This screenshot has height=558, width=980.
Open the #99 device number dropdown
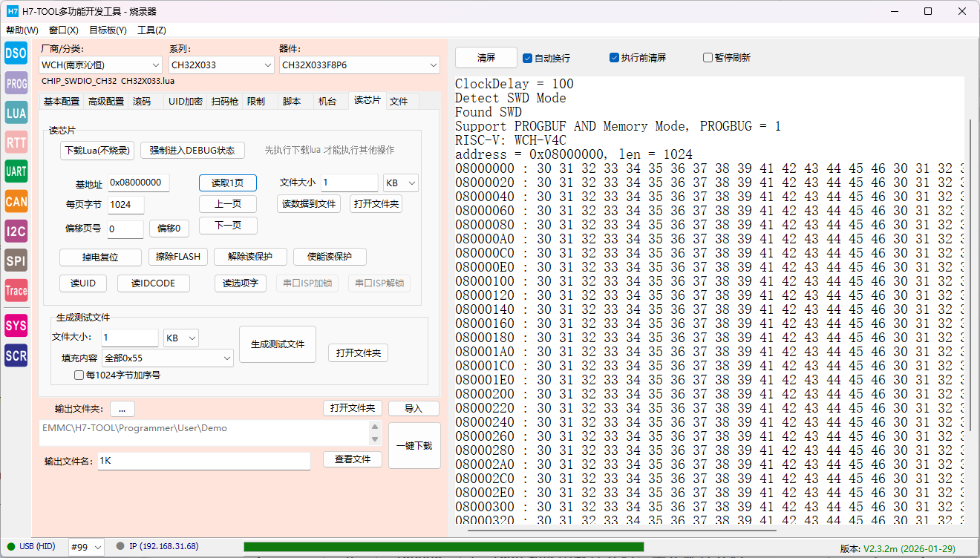point(86,547)
